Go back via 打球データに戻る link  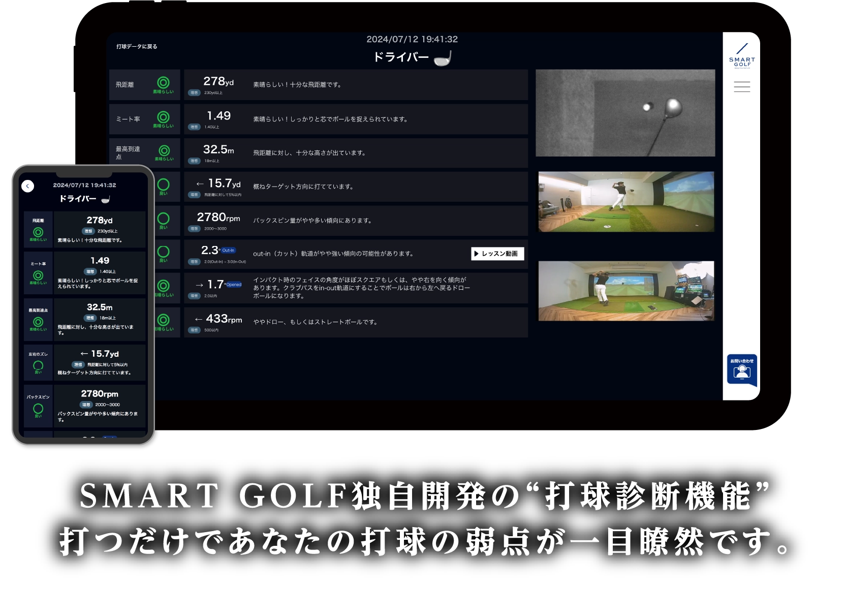pos(137,47)
